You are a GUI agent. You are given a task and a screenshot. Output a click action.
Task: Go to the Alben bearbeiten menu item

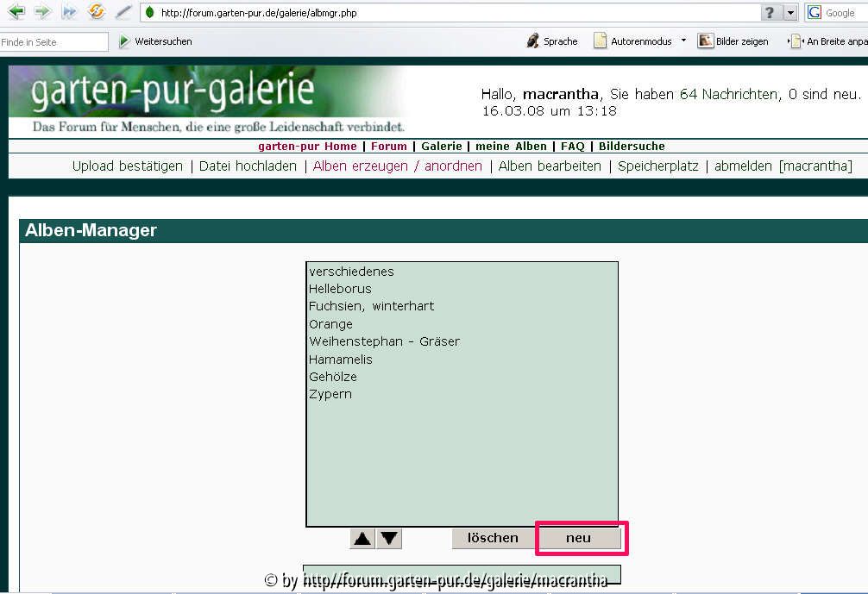[550, 166]
